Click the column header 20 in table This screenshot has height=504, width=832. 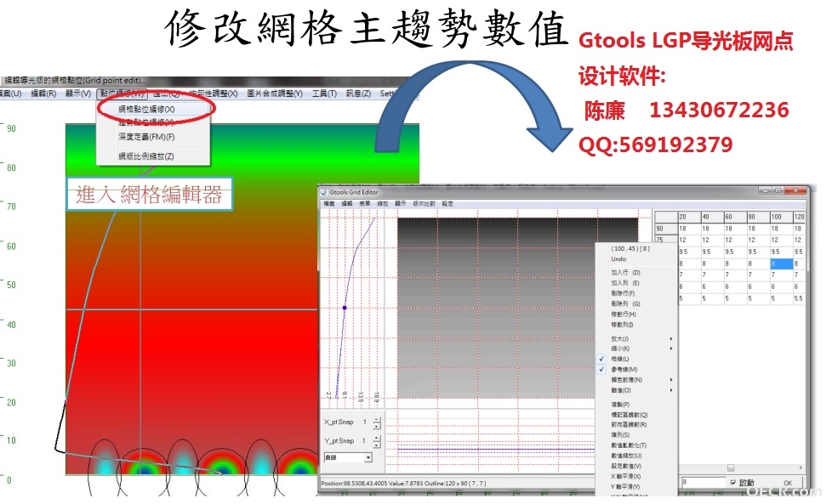[689, 217]
